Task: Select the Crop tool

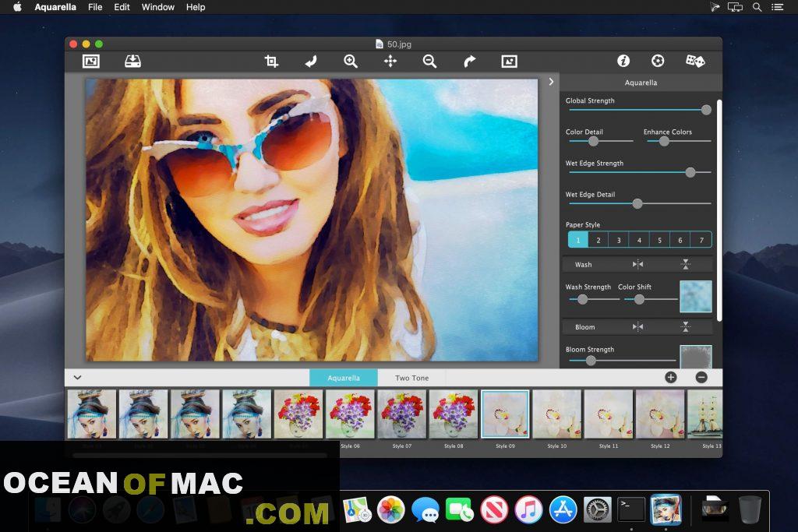Action: click(x=271, y=62)
